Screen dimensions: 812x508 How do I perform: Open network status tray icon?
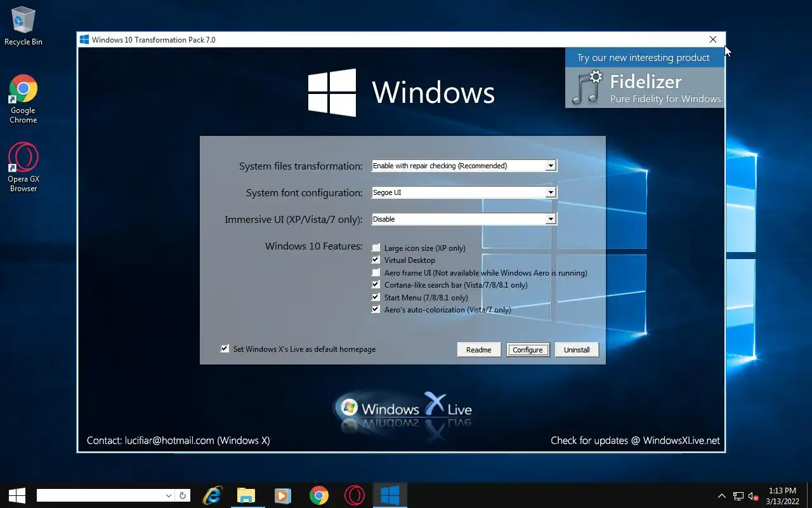(738, 496)
